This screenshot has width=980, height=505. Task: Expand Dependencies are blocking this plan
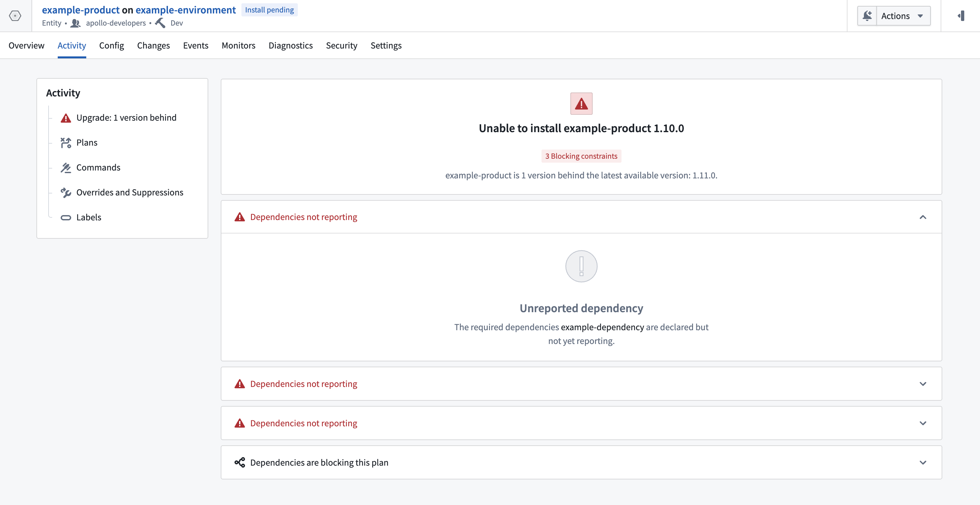click(x=923, y=462)
